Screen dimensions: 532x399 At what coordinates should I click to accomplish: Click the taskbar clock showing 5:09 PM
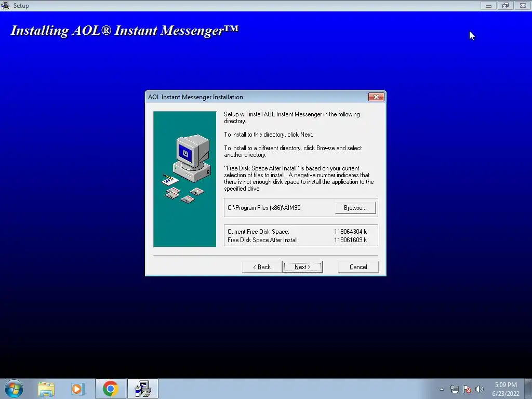click(x=506, y=389)
